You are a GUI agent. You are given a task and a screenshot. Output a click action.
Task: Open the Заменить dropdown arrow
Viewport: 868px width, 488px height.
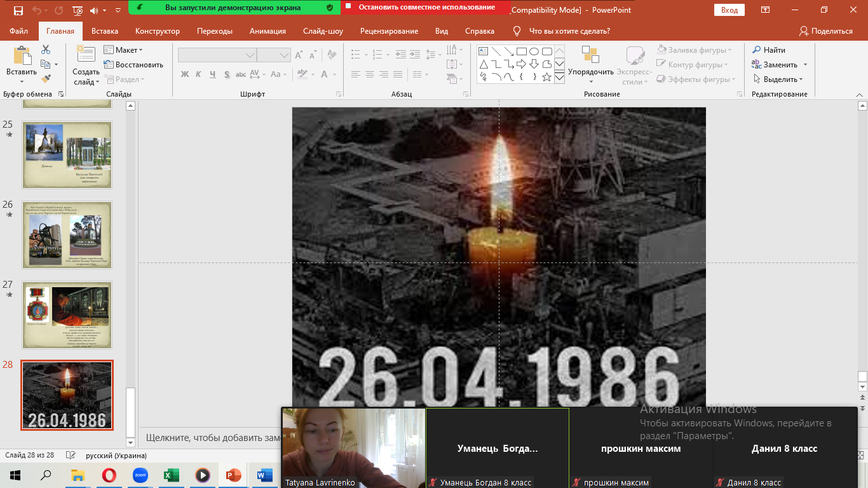click(805, 65)
